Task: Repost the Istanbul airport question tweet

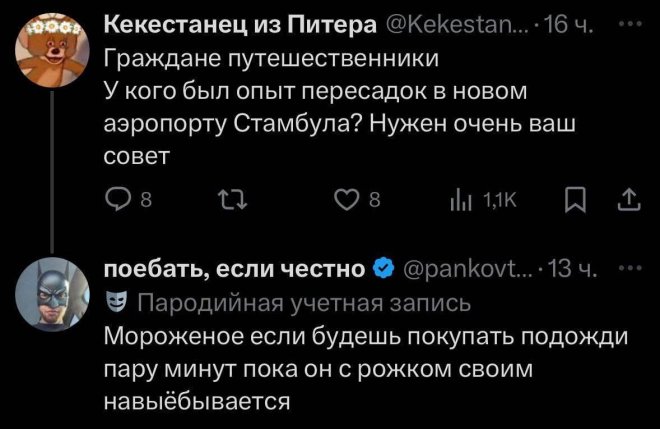Action: pyautogui.click(x=234, y=203)
